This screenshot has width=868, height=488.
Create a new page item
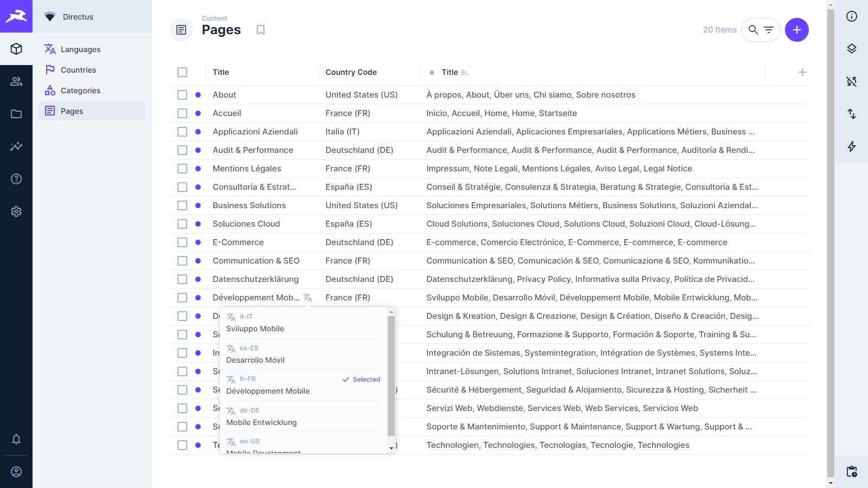(796, 30)
